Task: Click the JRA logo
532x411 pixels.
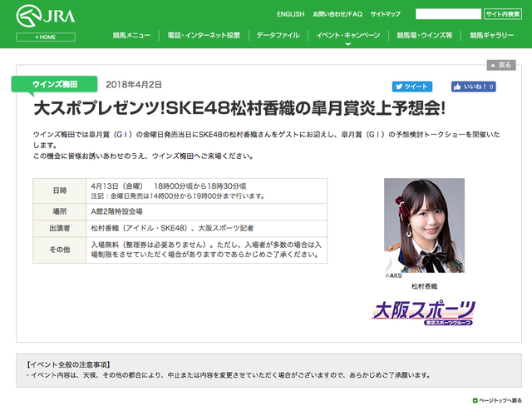Action: pyautogui.click(x=46, y=16)
